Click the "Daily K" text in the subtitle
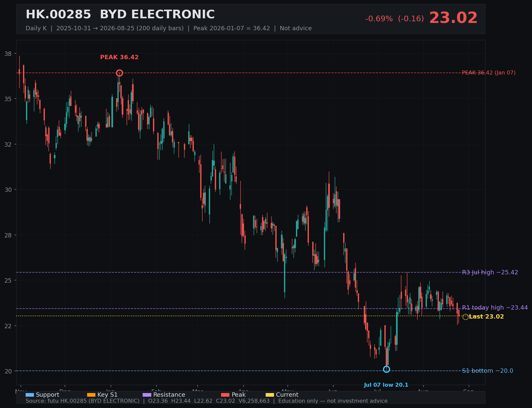The width and height of the screenshot is (532, 408). pos(36,28)
